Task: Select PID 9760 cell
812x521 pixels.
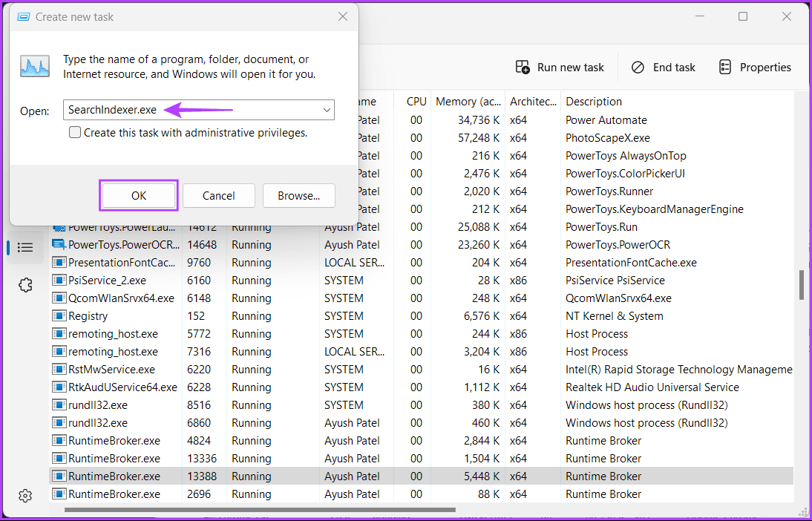Action: pos(199,263)
